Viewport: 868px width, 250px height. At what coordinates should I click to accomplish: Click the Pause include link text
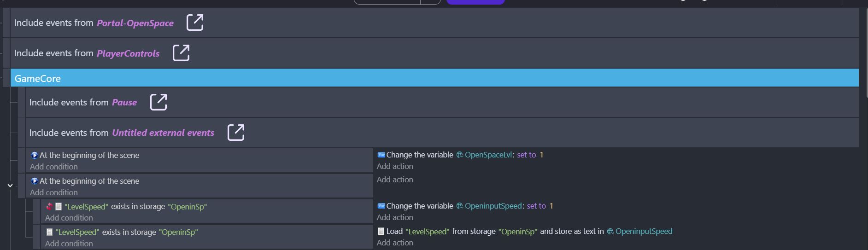pyautogui.click(x=124, y=102)
